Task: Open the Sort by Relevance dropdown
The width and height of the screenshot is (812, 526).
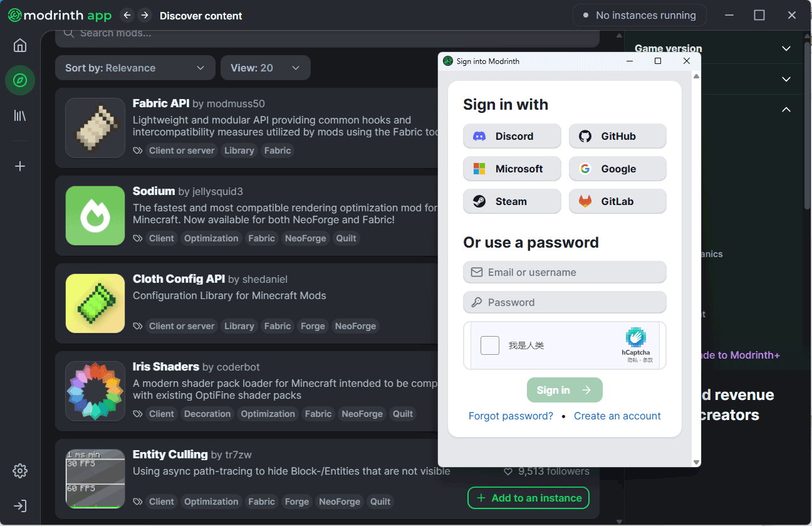Action: click(135, 68)
